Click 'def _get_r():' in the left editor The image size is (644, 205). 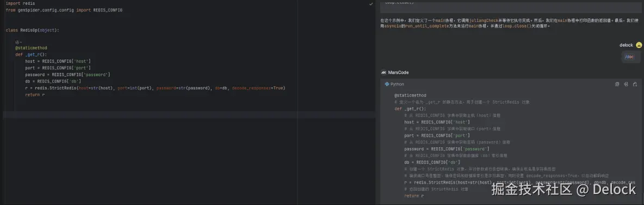(31, 55)
